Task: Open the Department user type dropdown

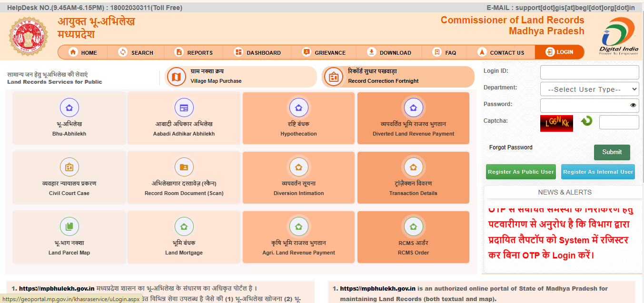Action: [x=589, y=88]
